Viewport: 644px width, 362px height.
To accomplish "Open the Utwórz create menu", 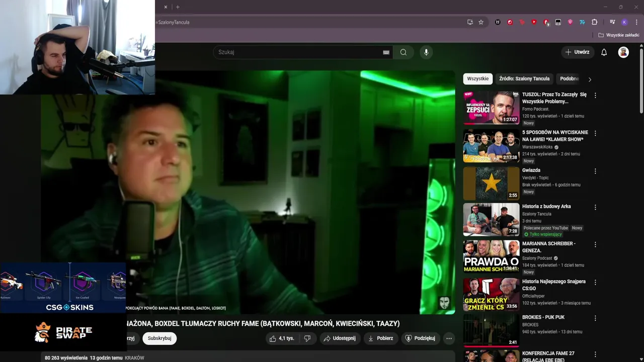I will coord(577,52).
